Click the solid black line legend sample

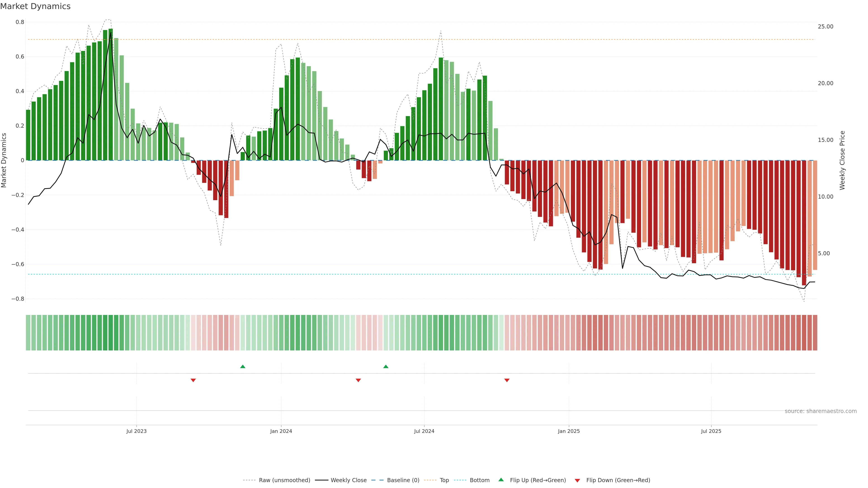point(321,480)
